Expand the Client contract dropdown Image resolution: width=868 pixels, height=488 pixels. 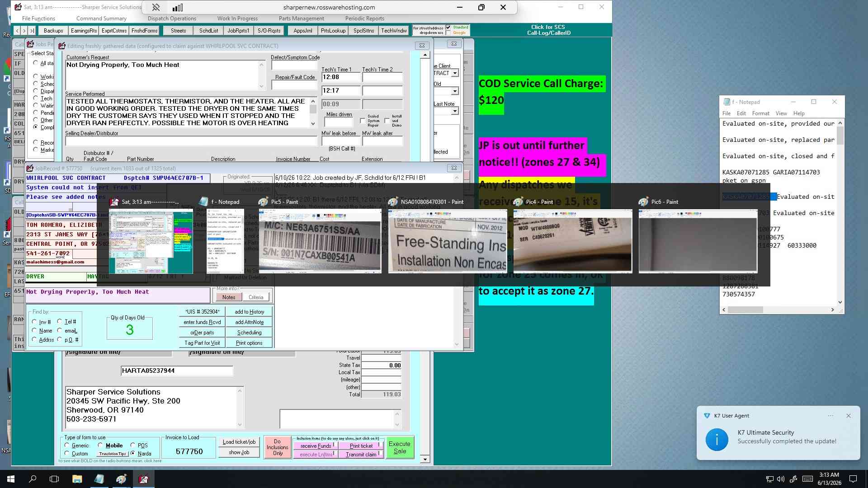click(x=455, y=73)
